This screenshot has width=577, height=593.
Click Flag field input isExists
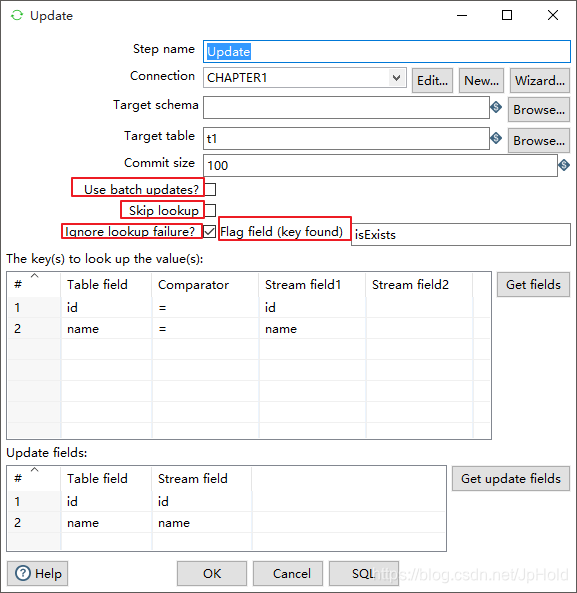pyautogui.click(x=461, y=234)
